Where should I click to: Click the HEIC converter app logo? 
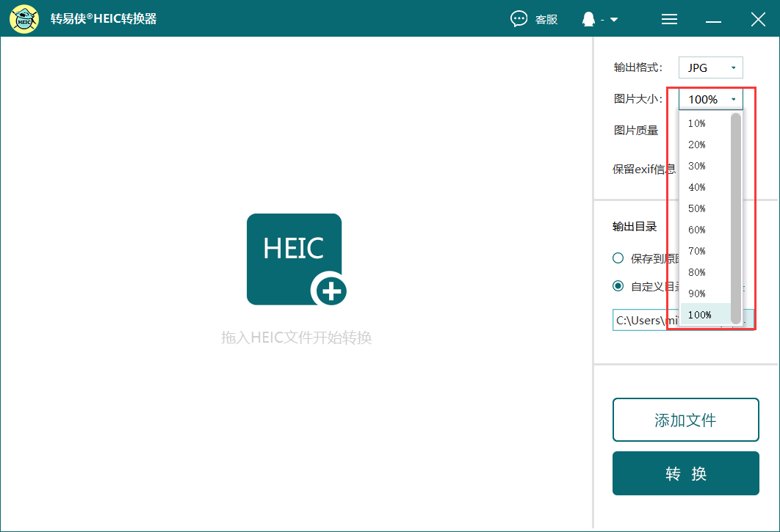point(24,19)
